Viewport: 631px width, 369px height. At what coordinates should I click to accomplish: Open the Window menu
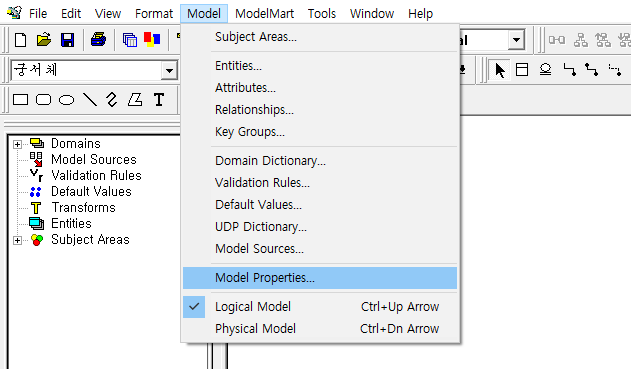tap(371, 13)
